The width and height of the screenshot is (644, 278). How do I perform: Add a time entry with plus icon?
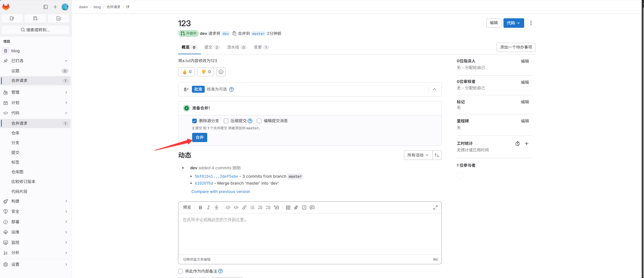[x=527, y=144]
